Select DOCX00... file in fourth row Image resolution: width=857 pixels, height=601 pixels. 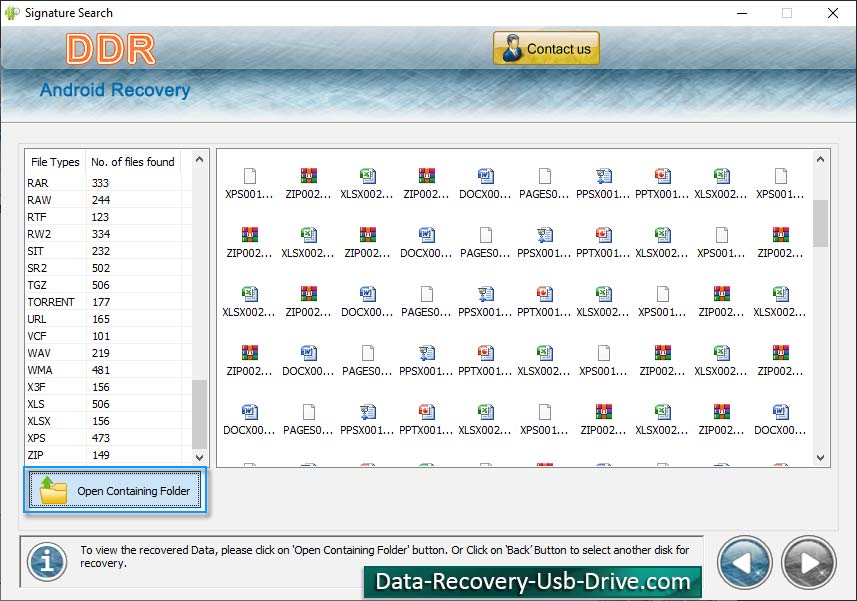point(308,361)
